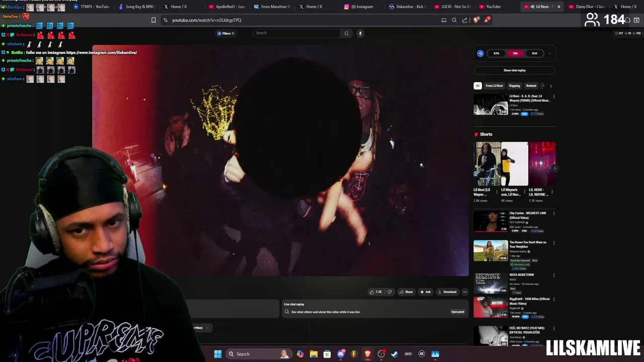Screen dimensions: 644x362
Task: Open menu for BiggKutt8 1000 Miles video
Action: tap(554, 300)
